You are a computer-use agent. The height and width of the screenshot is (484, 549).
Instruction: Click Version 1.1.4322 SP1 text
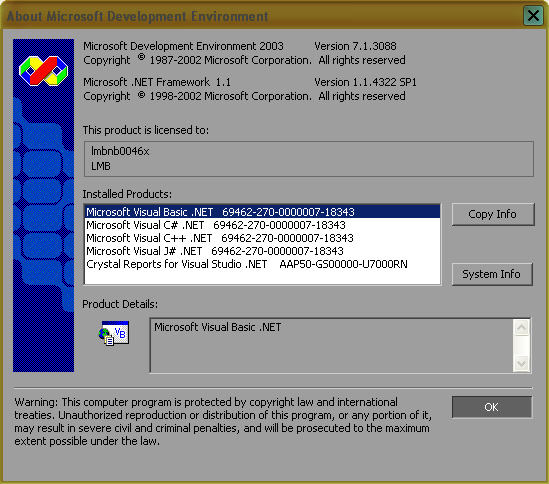tap(366, 82)
